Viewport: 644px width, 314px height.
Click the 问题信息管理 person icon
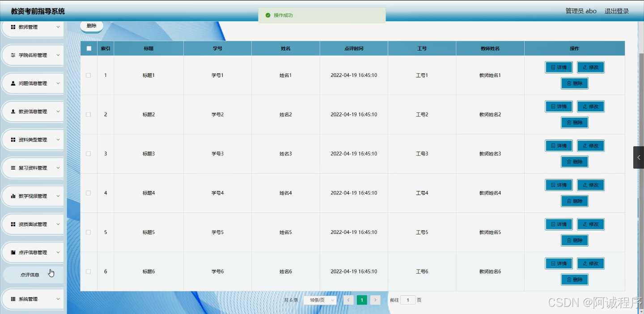coord(13,83)
